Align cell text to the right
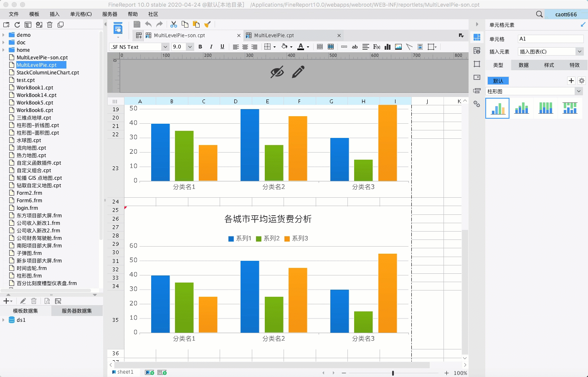 click(254, 47)
